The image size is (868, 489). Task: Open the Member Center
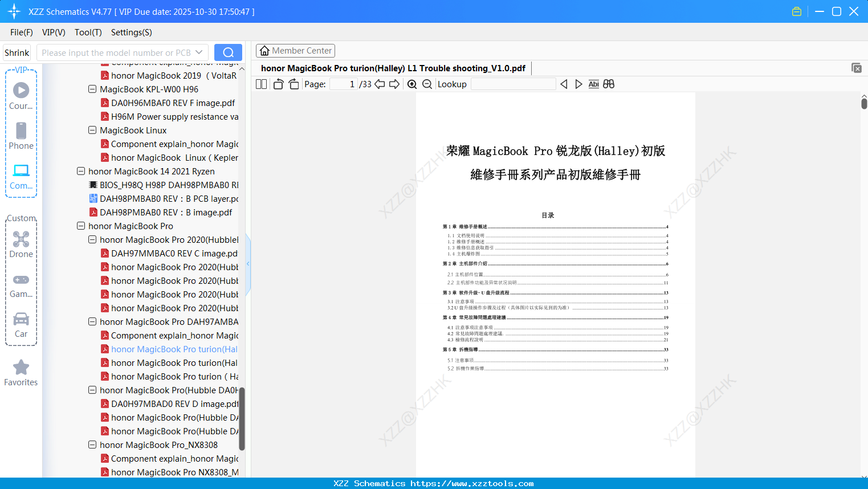[x=295, y=51]
